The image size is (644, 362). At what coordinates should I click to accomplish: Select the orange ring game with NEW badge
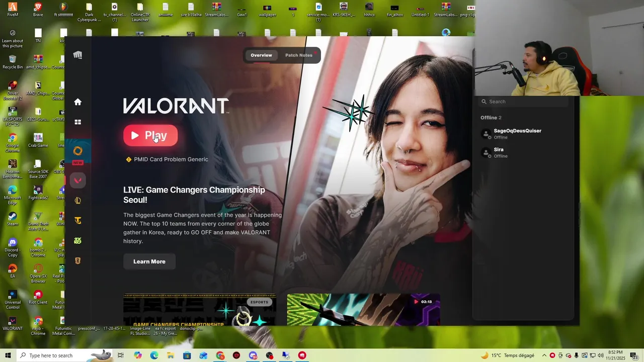click(77, 151)
